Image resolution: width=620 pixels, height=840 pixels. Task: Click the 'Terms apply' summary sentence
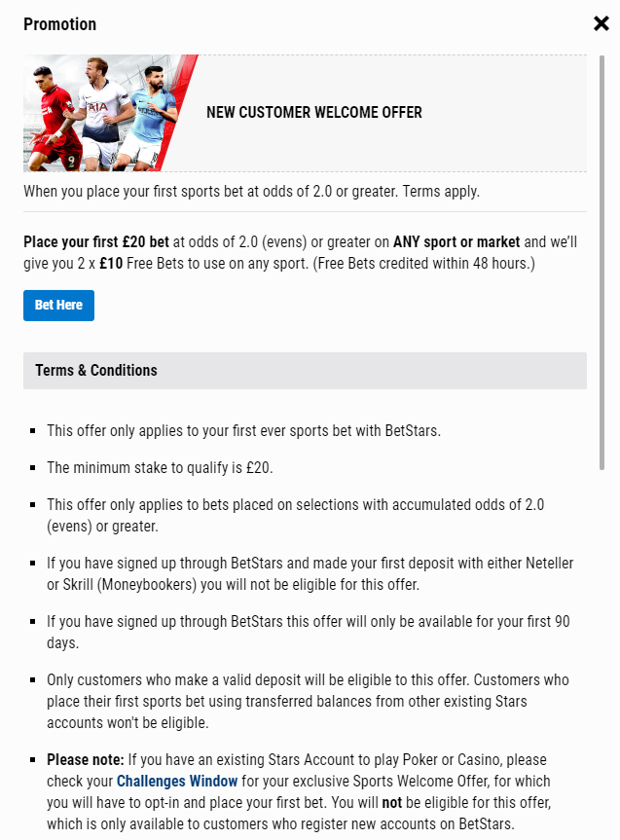tap(251, 191)
